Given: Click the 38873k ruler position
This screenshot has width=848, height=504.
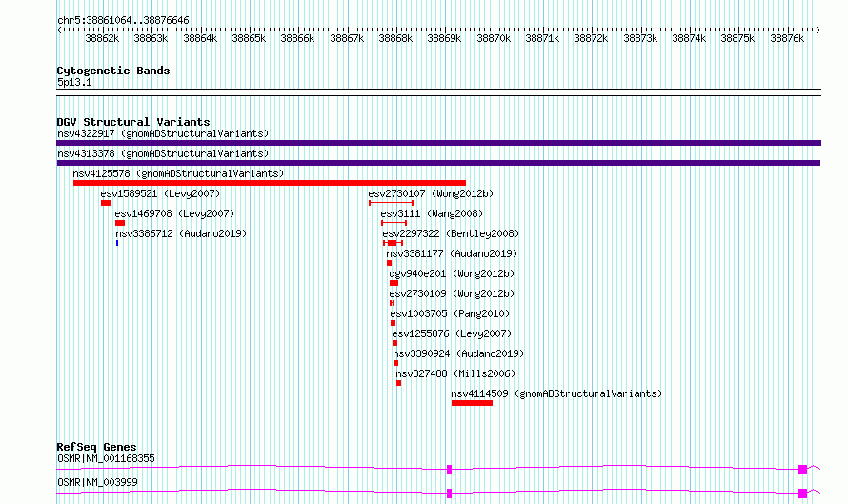Looking at the screenshot, I should pos(640,39).
